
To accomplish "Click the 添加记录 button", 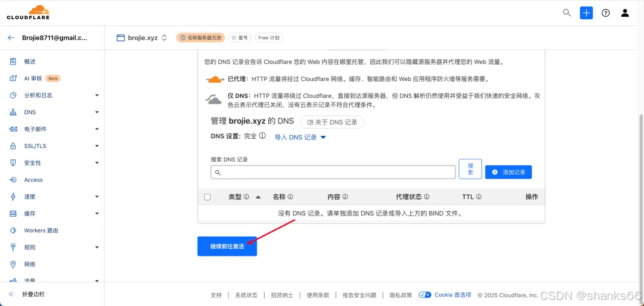I will point(509,172).
